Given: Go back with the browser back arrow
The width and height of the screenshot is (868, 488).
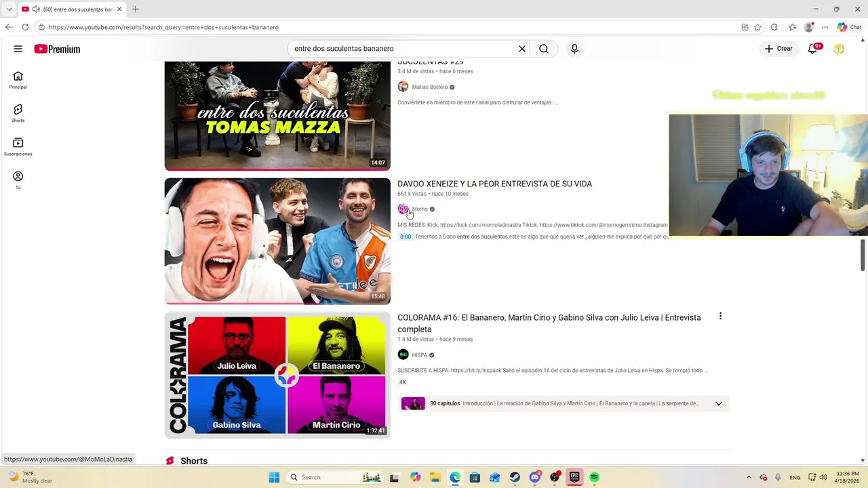Looking at the screenshot, I should pyautogui.click(x=9, y=27).
